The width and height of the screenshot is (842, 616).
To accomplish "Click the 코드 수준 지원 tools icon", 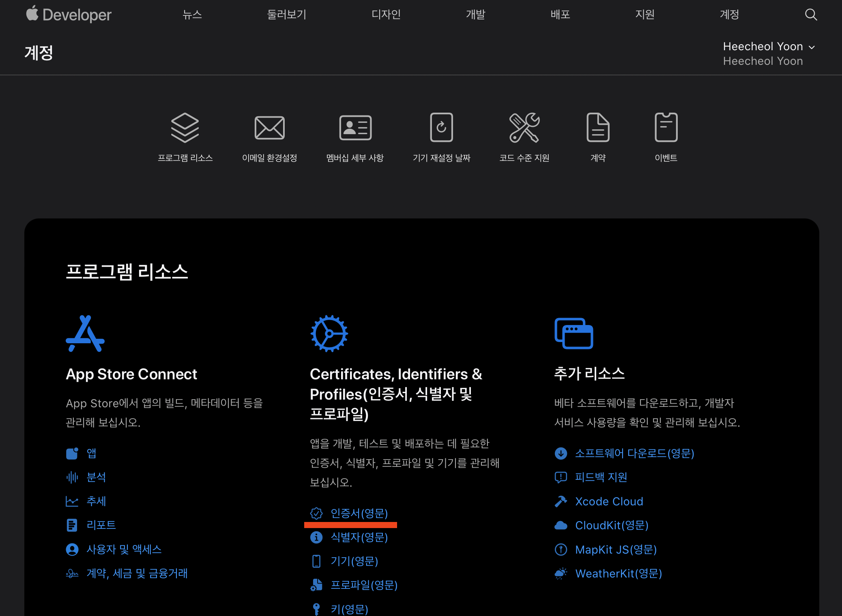I will [524, 128].
